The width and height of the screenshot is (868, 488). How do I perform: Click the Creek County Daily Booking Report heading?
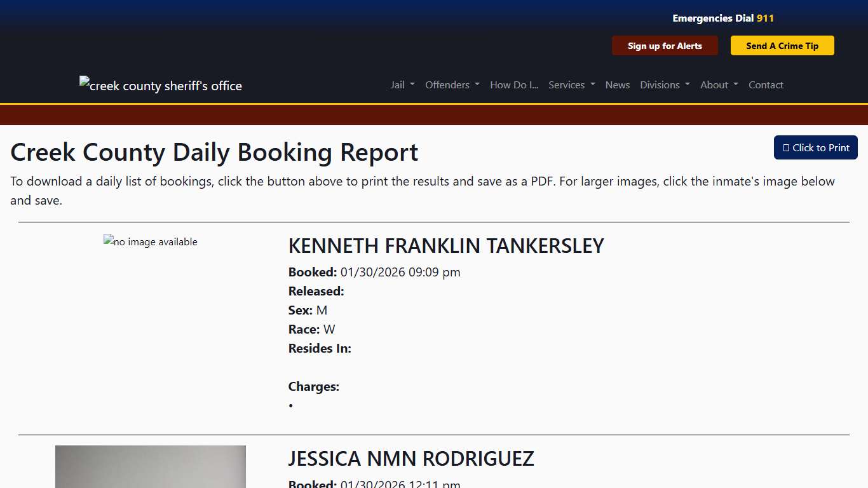click(214, 152)
